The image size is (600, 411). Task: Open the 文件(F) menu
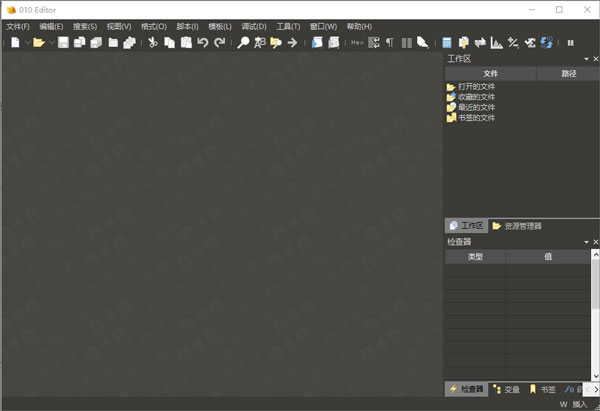[18, 26]
